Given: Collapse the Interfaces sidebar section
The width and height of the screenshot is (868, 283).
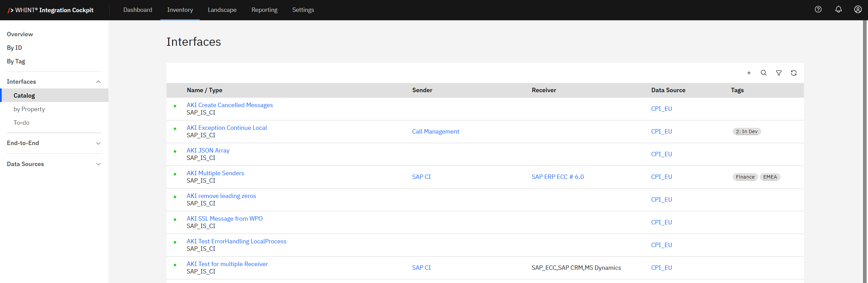Looking at the screenshot, I should (x=98, y=82).
